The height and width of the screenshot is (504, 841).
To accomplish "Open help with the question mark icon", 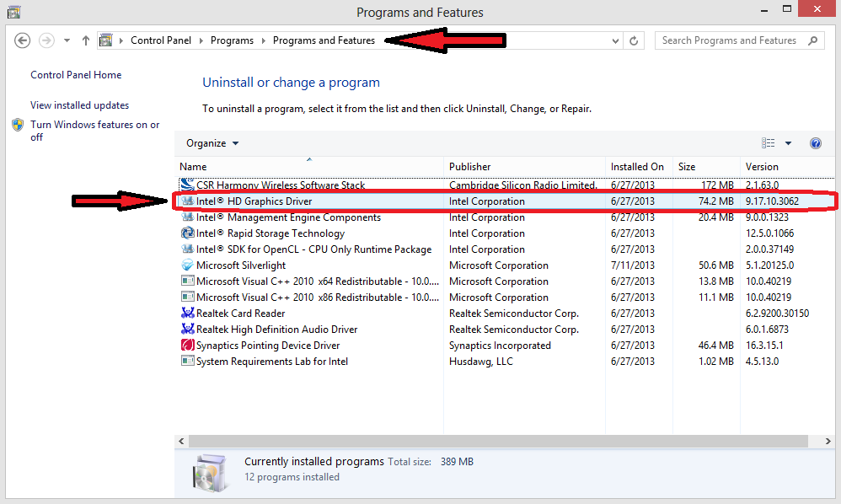I will (x=815, y=143).
